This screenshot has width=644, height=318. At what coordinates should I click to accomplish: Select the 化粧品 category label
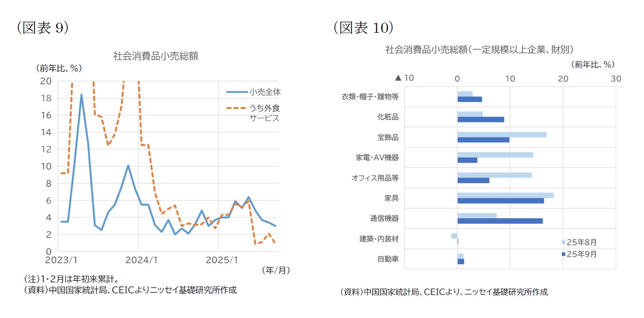388,117
